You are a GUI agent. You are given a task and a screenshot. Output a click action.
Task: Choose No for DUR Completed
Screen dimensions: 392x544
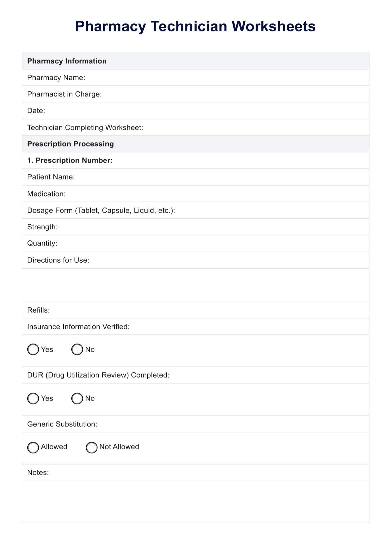click(77, 398)
